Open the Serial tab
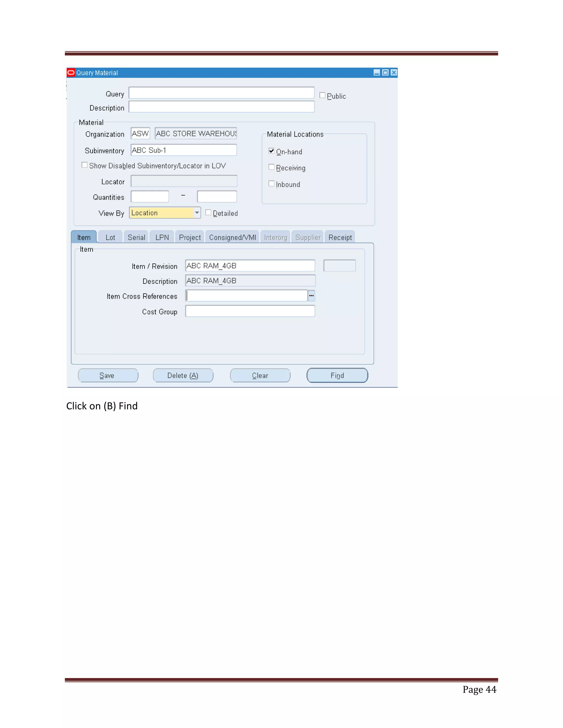The height and width of the screenshot is (728, 563). (136, 237)
